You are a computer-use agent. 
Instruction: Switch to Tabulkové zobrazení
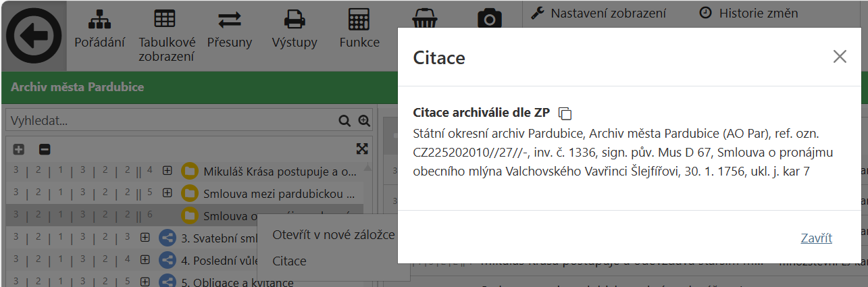[167, 36]
